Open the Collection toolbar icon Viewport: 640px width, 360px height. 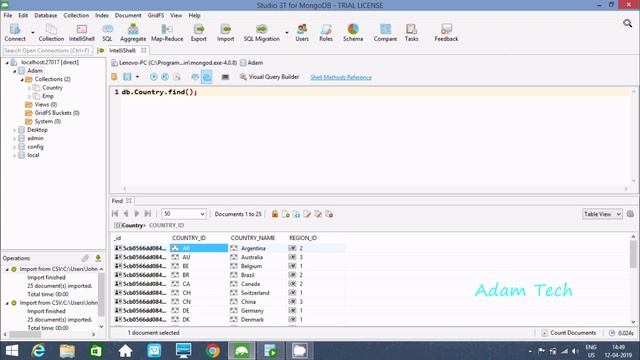point(51,33)
